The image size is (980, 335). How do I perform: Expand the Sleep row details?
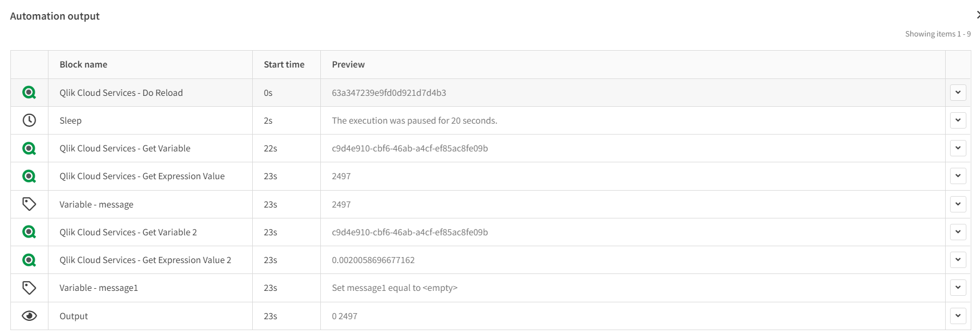[x=958, y=120]
